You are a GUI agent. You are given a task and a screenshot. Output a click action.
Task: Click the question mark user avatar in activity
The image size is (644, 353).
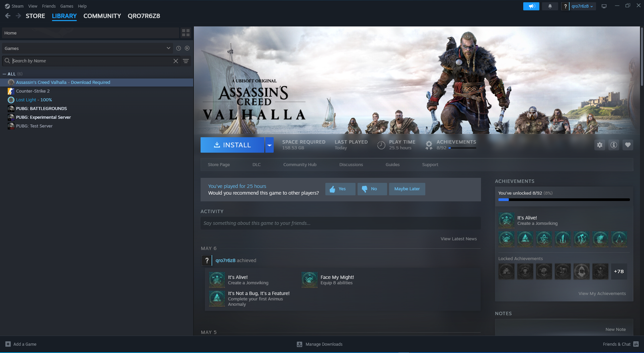(x=206, y=260)
